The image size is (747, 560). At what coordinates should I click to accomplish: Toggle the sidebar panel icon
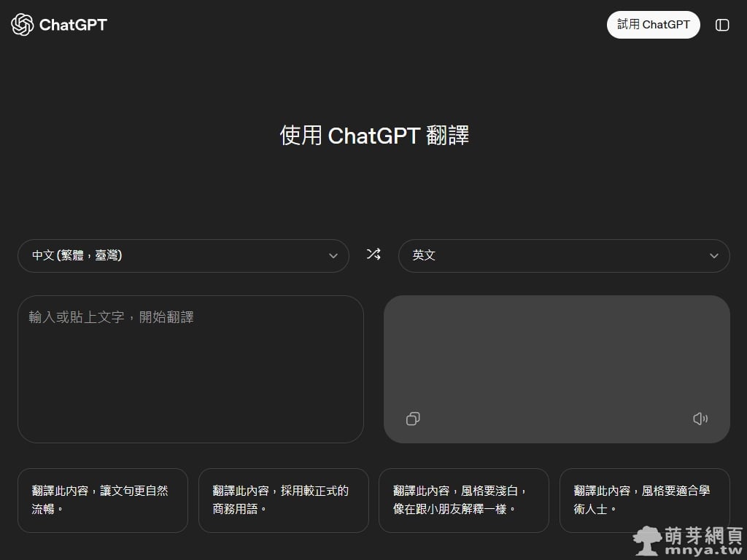[721, 25]
